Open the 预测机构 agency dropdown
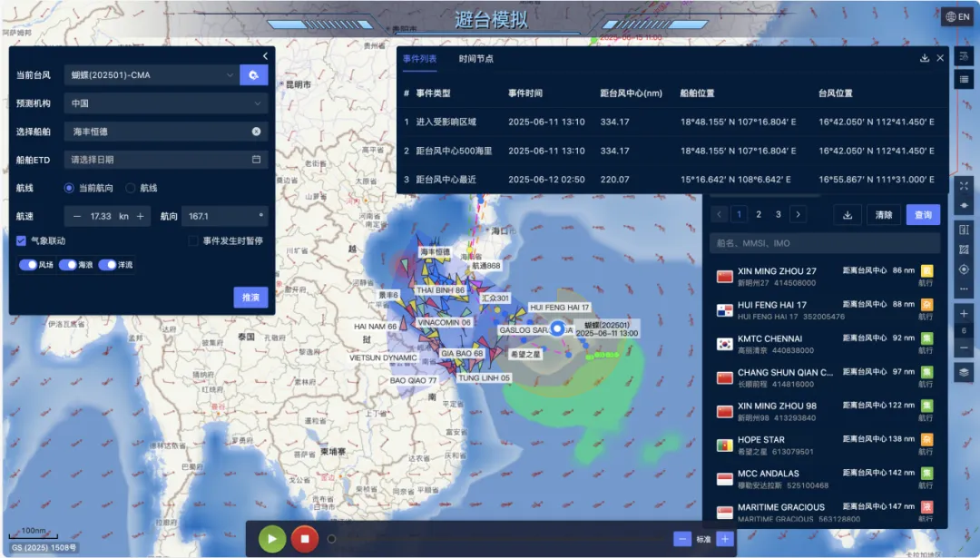980x558 pixels. point(166,103)
